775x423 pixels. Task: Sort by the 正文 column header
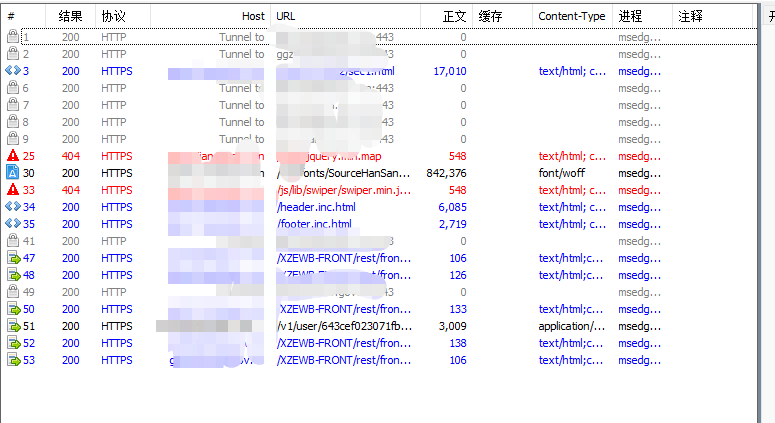tap(447, 16)
